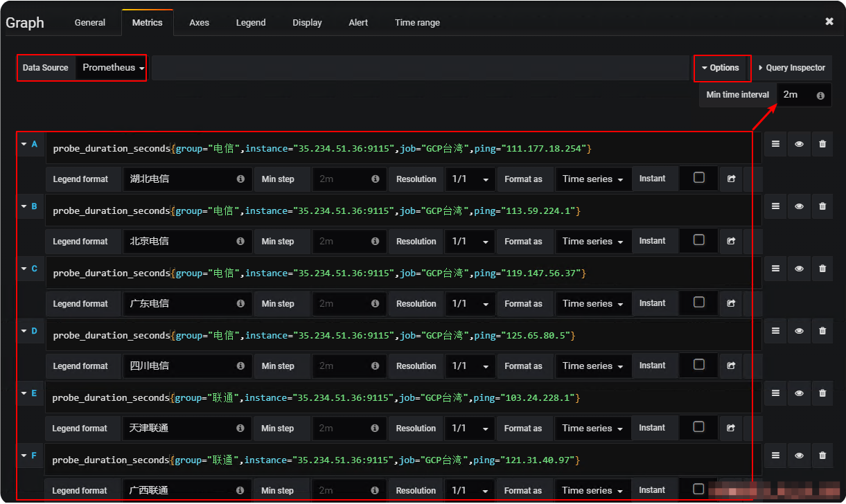Click info icon next to 湖北电信 legend

240,179
